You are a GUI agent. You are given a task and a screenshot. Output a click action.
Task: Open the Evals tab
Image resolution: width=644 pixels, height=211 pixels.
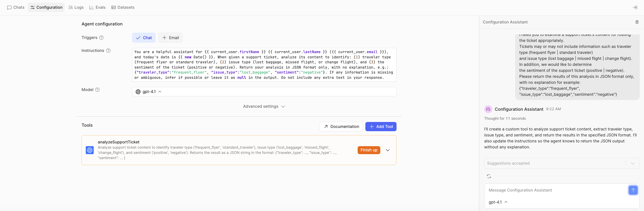(x=97, y=7)
